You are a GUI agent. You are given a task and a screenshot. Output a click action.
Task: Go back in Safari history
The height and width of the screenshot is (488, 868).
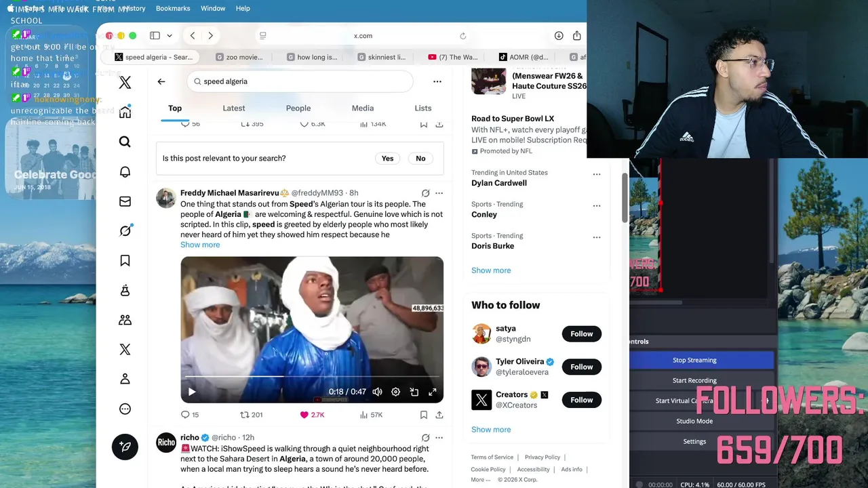(x=193, y=36)
